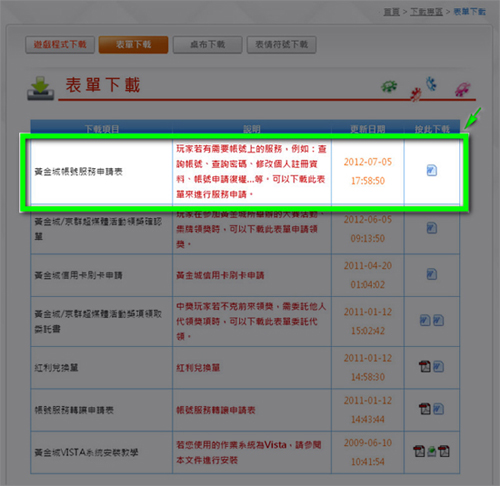The image size is (500, 486).
Task: Go to 下載專區 breadcrumb link
Action: pyautogui.click(x=426, y=12)
